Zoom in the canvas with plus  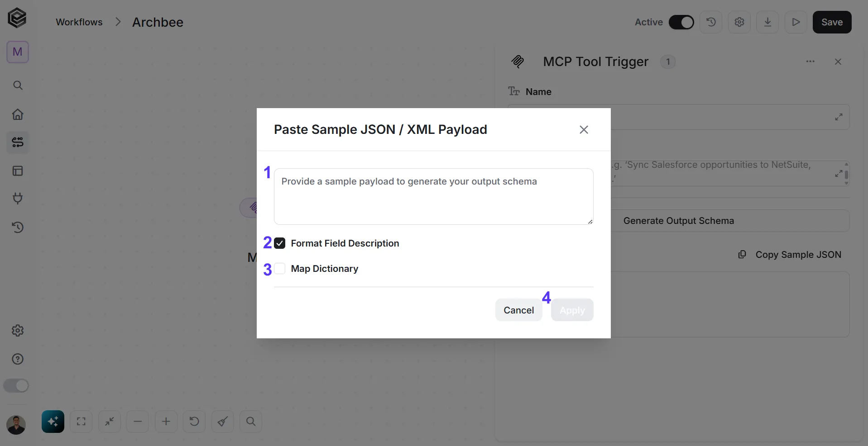pos(166,422)
